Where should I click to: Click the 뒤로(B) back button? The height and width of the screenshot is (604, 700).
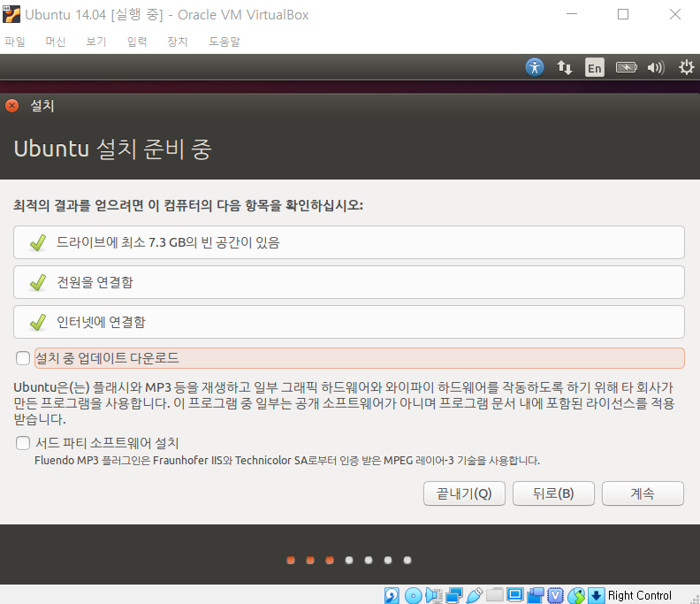(553, 493)
